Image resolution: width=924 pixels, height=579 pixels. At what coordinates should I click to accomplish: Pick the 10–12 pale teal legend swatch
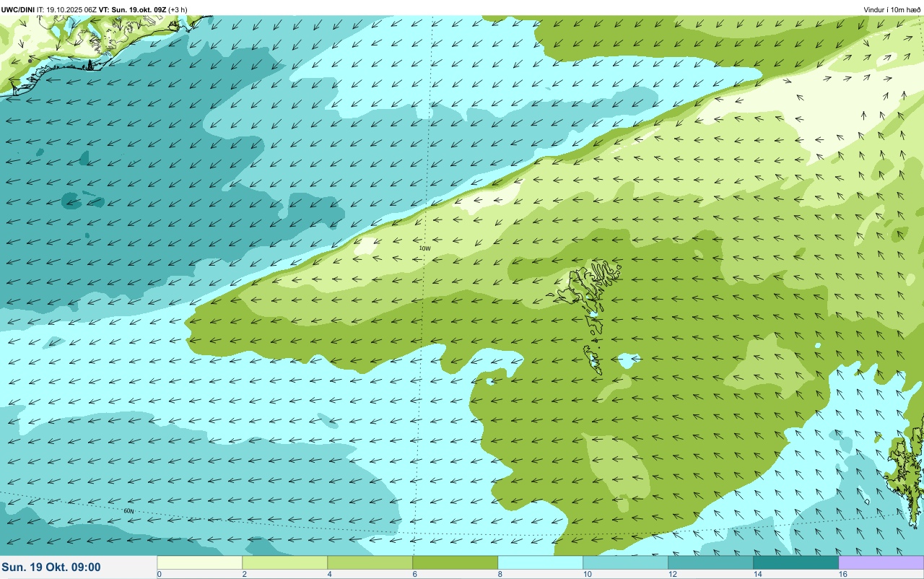626,562
